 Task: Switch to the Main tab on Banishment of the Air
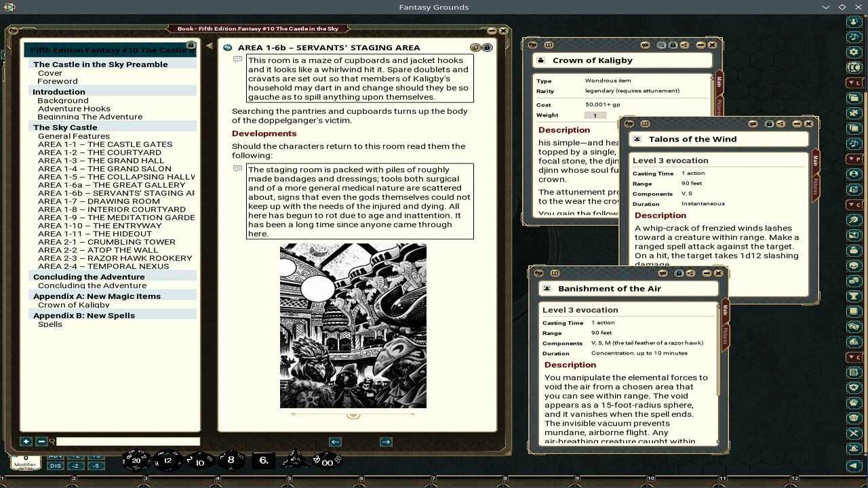725,310
